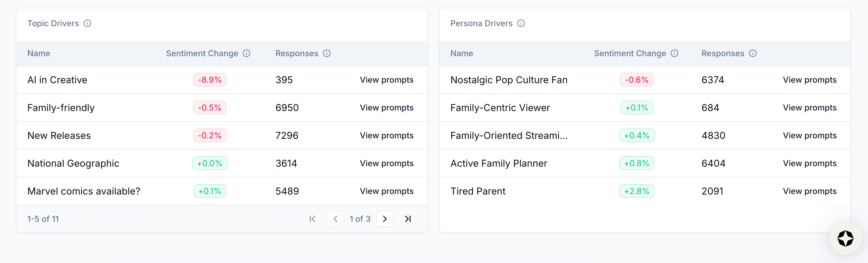Click the info icon beside Persona Drivers
Screen dimensions: 868x263
[521, 23]
